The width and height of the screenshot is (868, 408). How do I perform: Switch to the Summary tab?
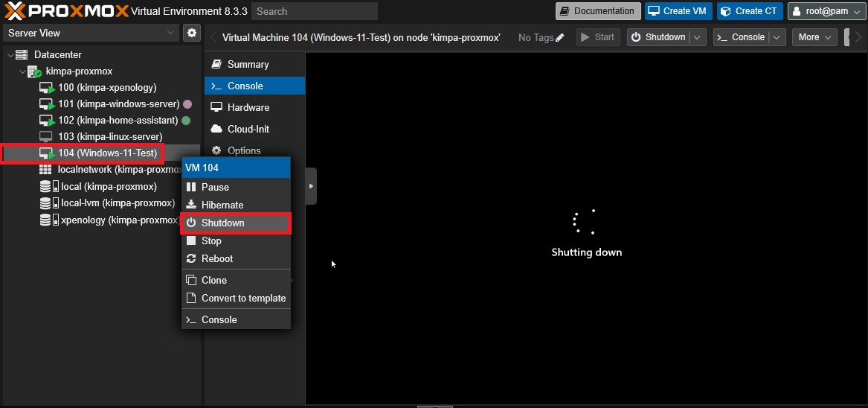click(x=247, y=65)
